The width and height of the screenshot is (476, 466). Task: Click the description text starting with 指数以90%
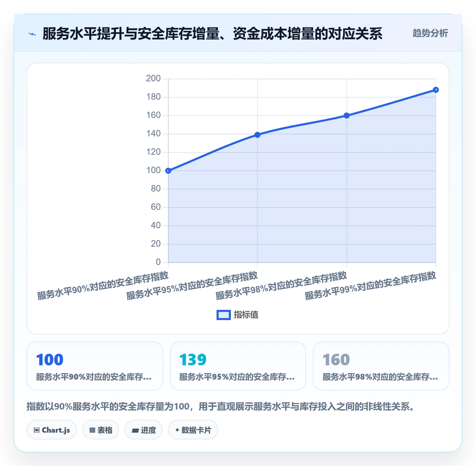pos(221,407)
